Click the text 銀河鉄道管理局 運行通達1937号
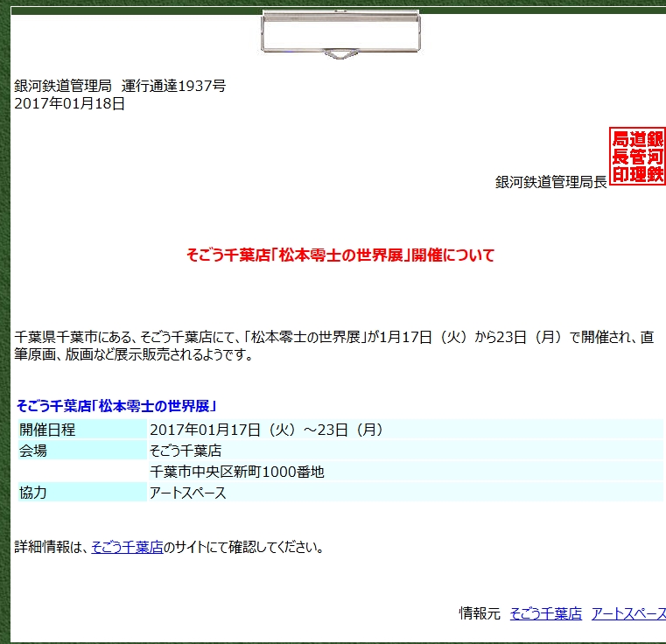Image resolution: width=666 pixels, height=644 pixels. point(120,86)
